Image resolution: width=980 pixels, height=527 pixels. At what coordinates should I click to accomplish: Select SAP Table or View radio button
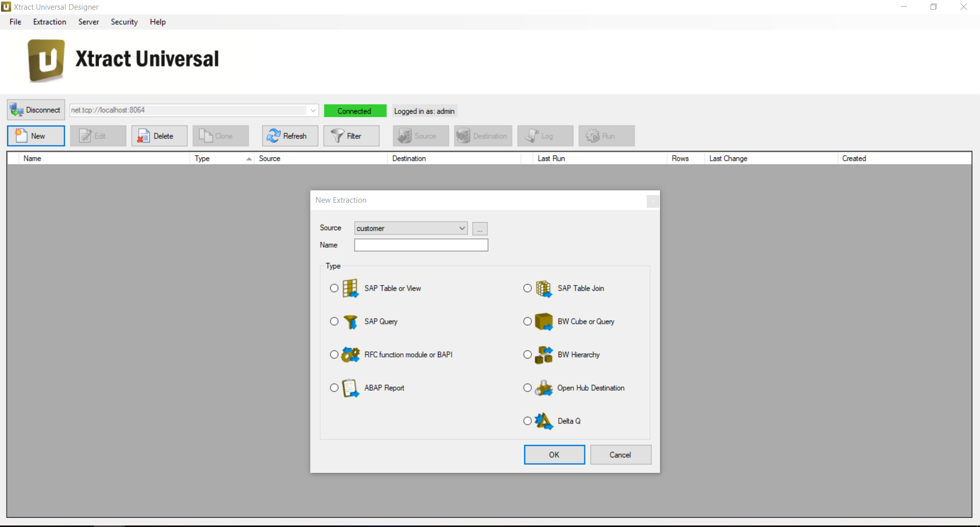(x=334, y=288)
